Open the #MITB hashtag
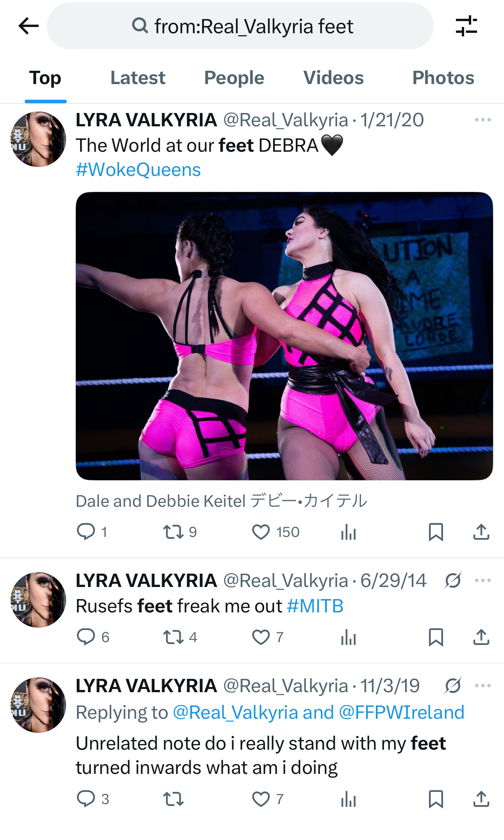The height and width of the screenshot is (840, 504). click(315, 606)
